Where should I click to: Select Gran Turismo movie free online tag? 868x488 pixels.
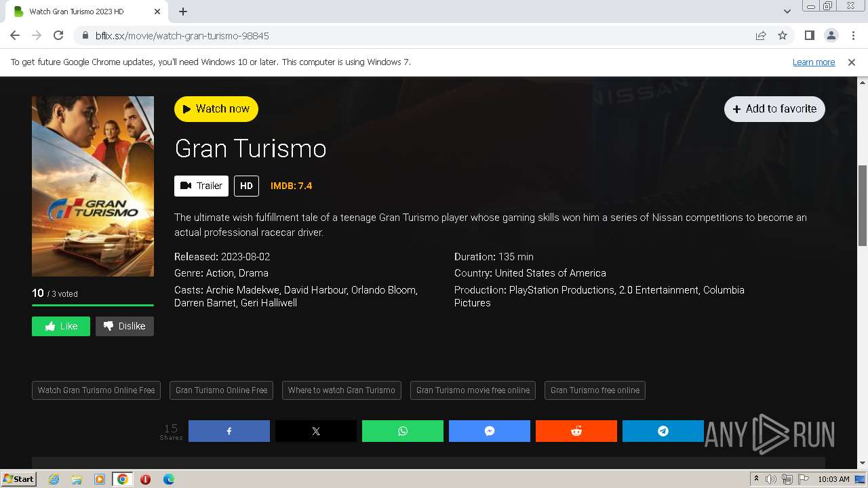[473, 390]
